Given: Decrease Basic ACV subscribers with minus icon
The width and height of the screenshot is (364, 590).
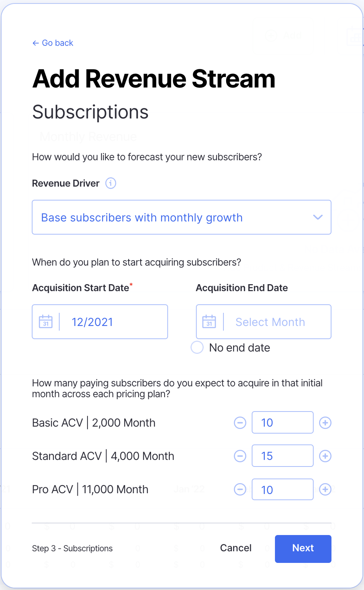Looking at the screenshot, I should pos(240,423).
